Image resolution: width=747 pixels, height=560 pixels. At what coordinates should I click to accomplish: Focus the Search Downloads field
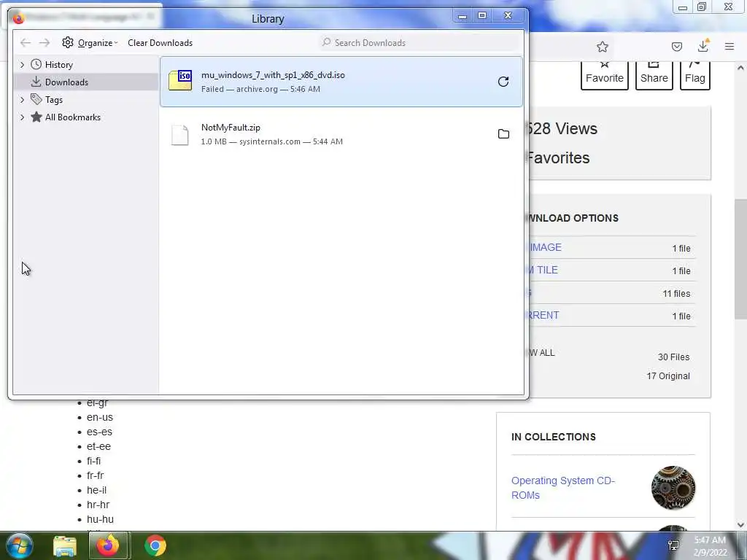[419, 43]
